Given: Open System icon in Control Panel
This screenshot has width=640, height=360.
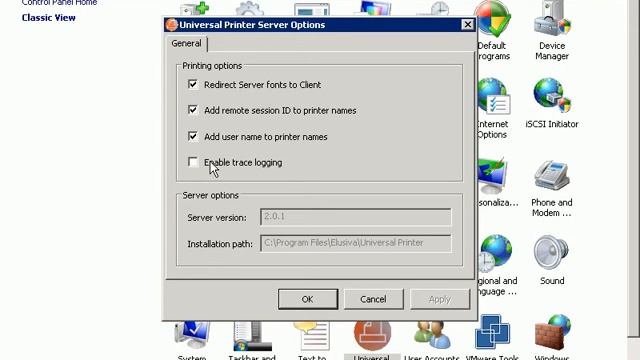Looking at the screenshot, I should tap(192, 340).
